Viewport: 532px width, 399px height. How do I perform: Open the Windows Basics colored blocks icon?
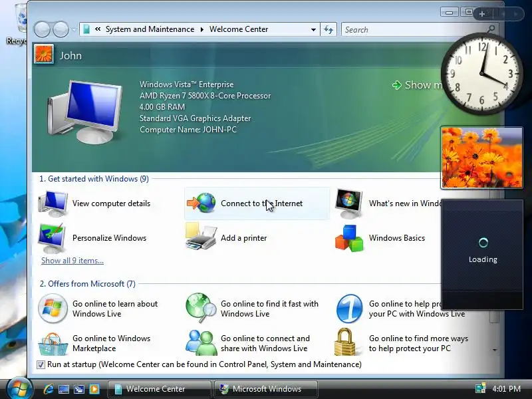click(349, 238)
